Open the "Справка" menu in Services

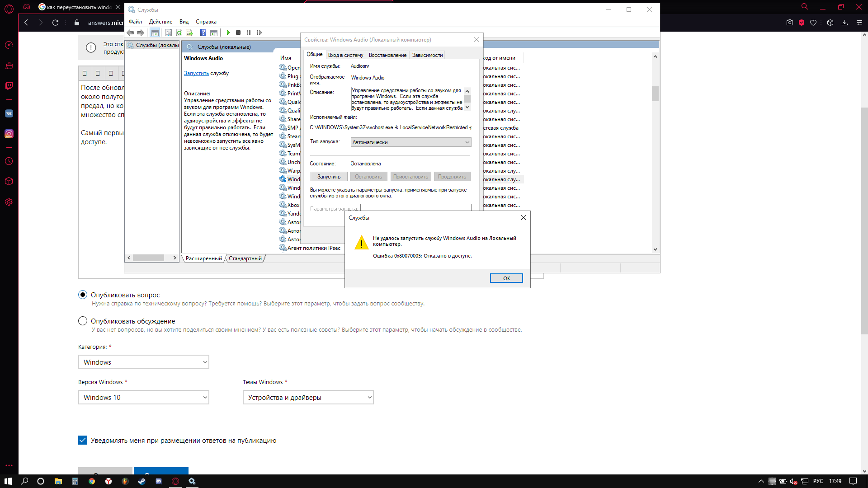click(206, 22)
